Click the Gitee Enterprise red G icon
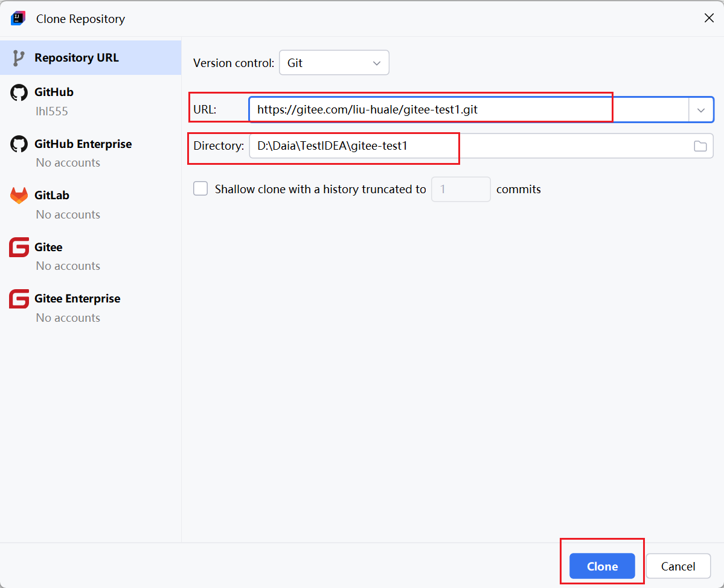This screenshot has height=588, width=724. 19,299
